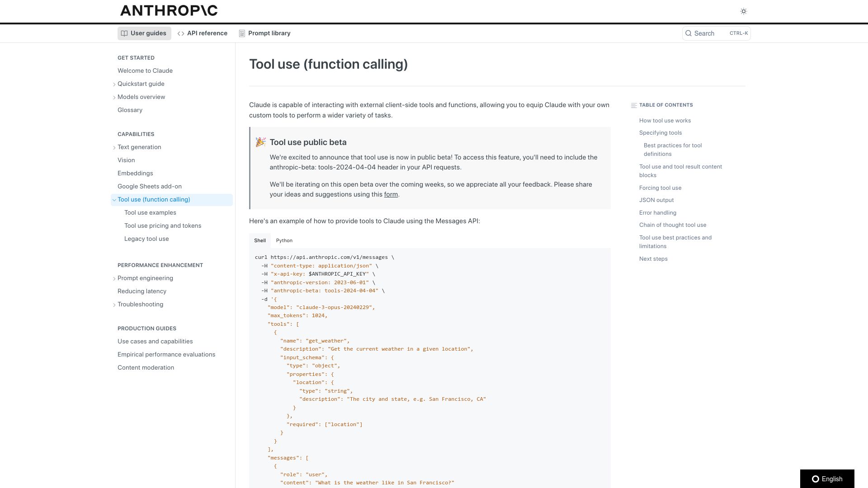
Task: Open the User guides section
Action: click(144, 33)
